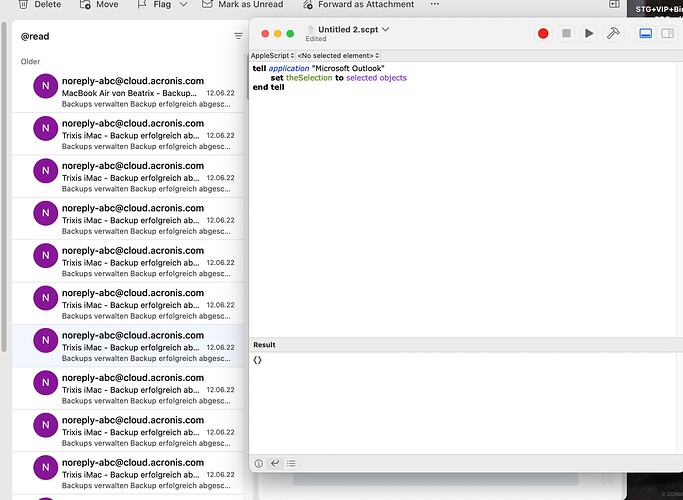Screen dimensions: 683x500
Task: Click the "Microsoft Outlook" string in script
Action: click(348, 68)
